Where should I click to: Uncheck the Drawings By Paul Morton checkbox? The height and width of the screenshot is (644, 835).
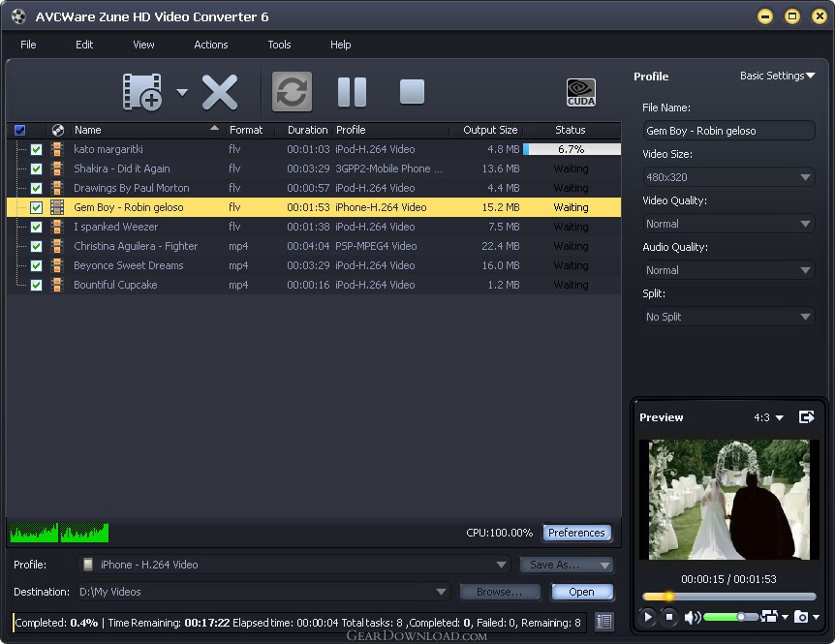(36, 189)
